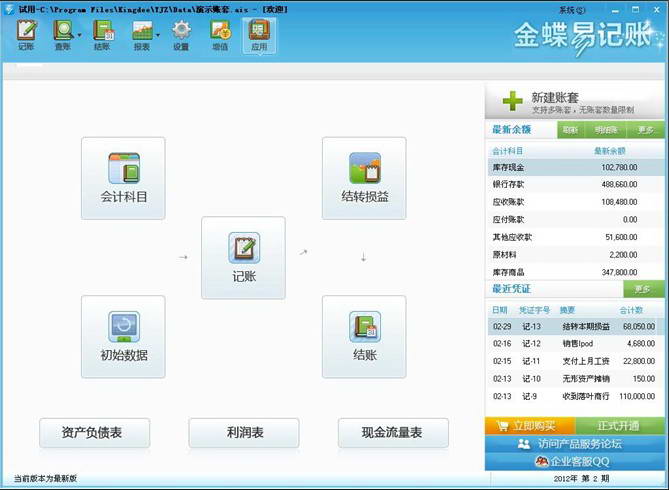The height and width of the screenshot is (490, 669).
Task: Click the 合计数 column header
Action: (631, 310)
